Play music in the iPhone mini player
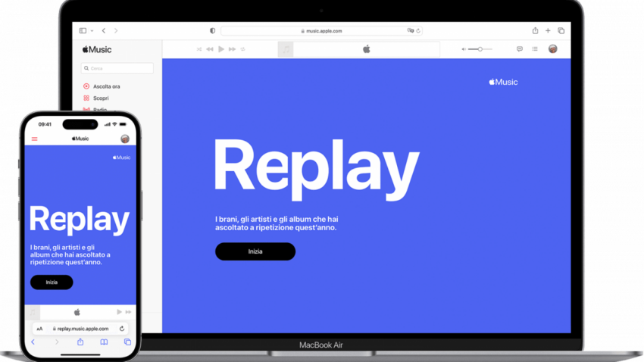The height and width of the screenshot is (362, 644). [119, 312]
